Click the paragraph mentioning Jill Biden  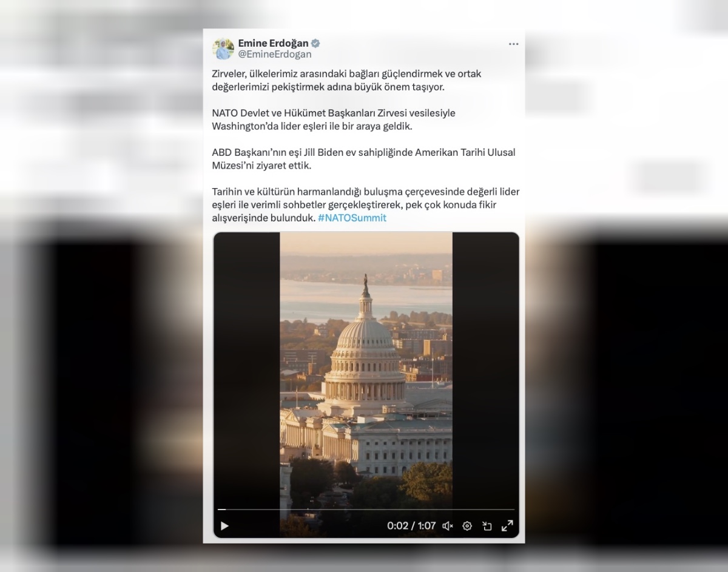pos(363,158)
